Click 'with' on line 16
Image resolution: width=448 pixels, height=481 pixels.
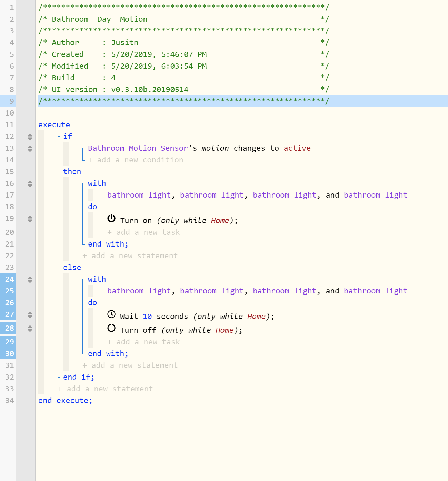pyautogui.click(x=97, y=183)
